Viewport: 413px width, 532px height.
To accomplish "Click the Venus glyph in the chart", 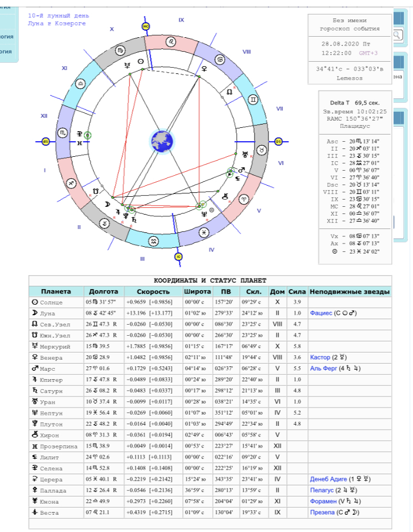I will pos(205,69).
